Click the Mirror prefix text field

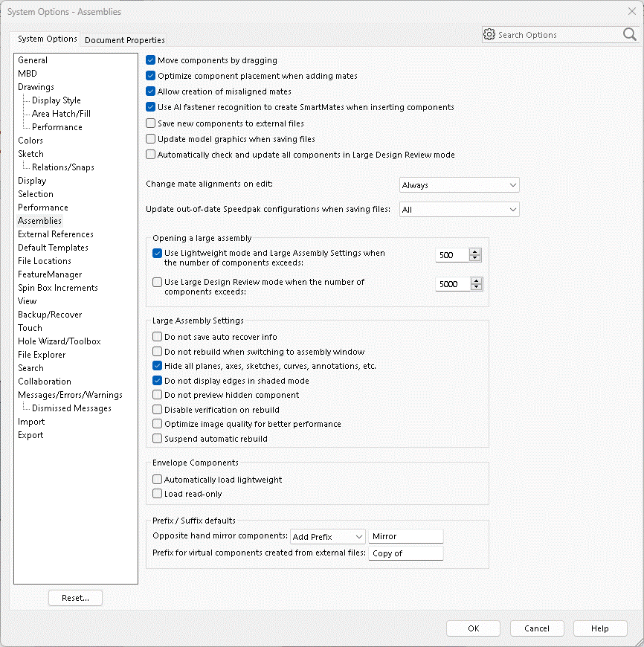click(406, 536)
